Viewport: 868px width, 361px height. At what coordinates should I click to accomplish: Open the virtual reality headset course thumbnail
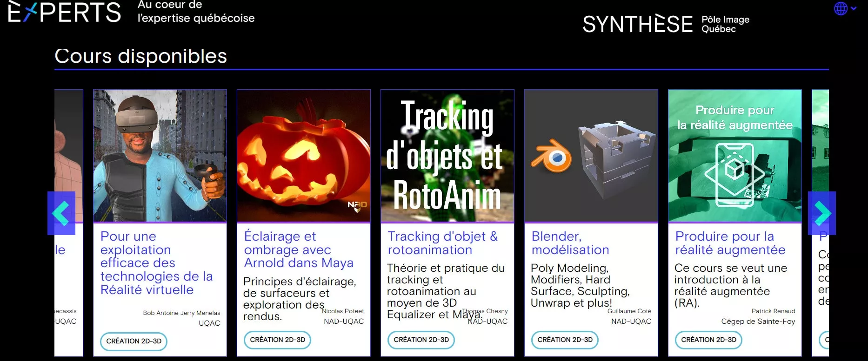[160, 156]
